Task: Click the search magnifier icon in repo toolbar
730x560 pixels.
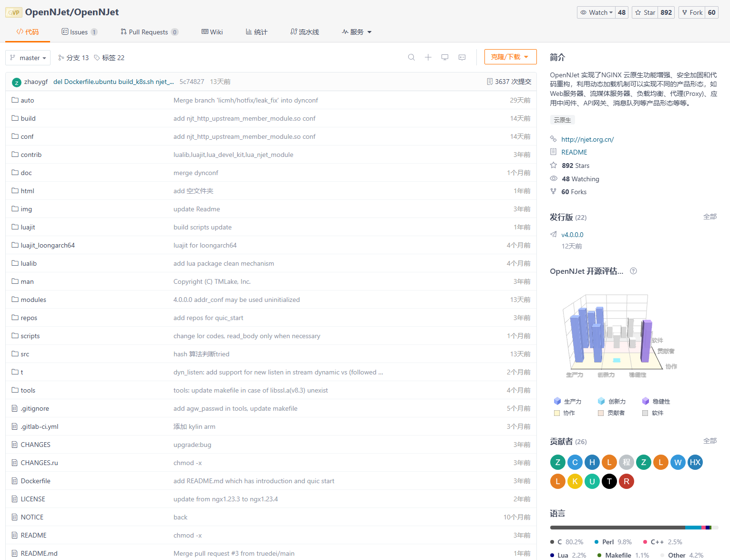Action: 411,57
